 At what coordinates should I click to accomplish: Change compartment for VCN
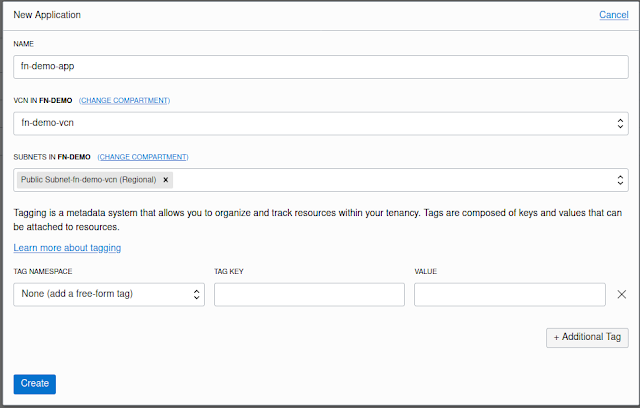pos(124,100)
